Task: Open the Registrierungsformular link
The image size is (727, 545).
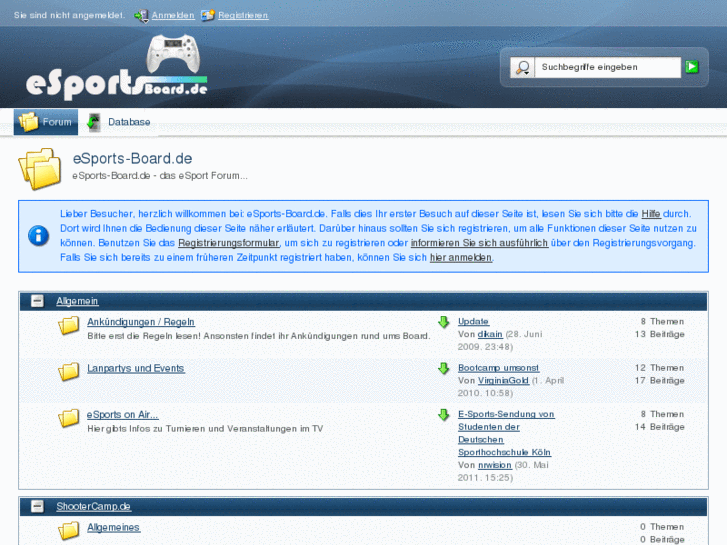Action: pyautogui.click(x=229, y=243)
